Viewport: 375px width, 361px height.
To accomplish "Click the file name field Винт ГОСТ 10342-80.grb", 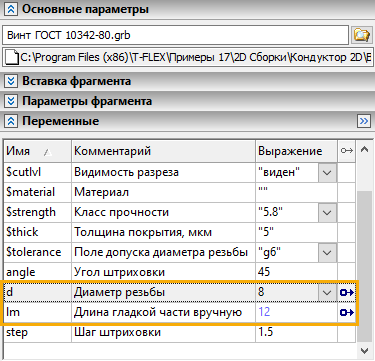I will click(176, 35).
